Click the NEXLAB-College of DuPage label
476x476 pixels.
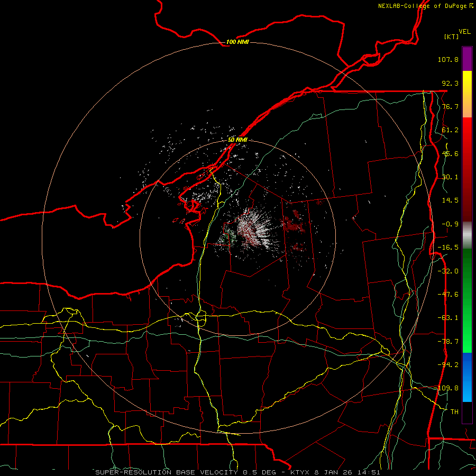(x=425, y=6)
